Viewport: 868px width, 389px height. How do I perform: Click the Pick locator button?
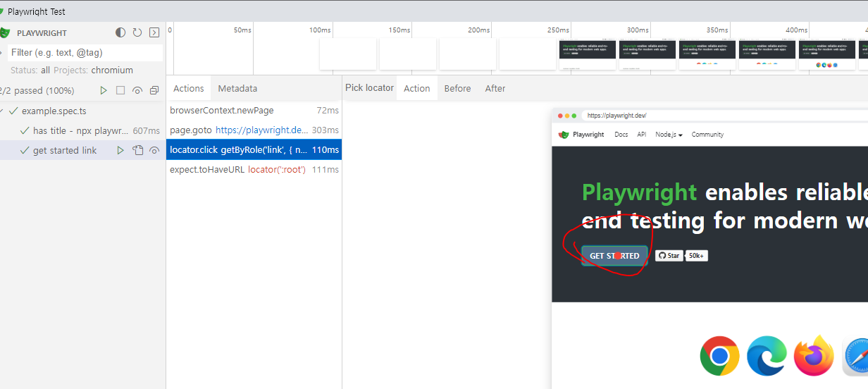(369, 87)
